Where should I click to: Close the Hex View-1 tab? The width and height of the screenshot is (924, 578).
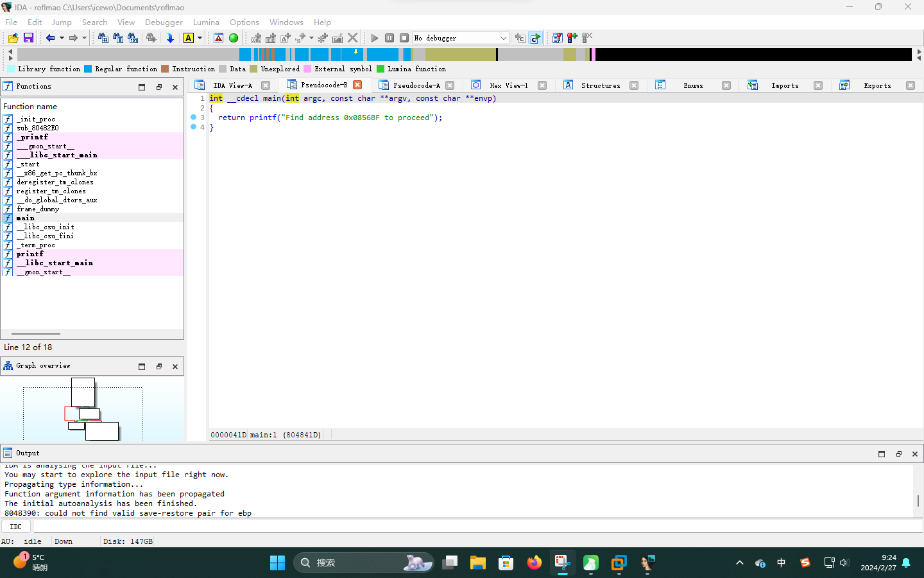[542, 85]
